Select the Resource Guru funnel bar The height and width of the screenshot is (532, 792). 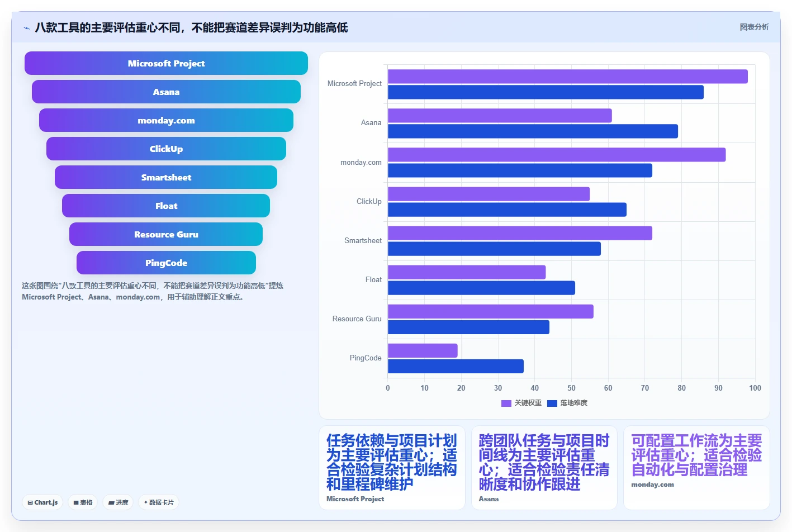click(x=166, y=234)
